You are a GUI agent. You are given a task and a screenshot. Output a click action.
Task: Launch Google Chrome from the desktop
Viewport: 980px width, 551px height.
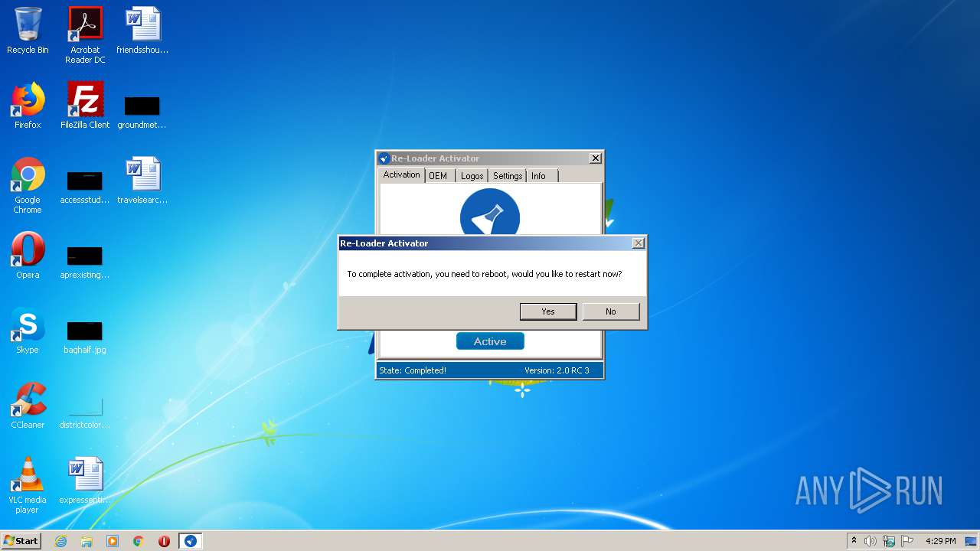click(28, 186)
